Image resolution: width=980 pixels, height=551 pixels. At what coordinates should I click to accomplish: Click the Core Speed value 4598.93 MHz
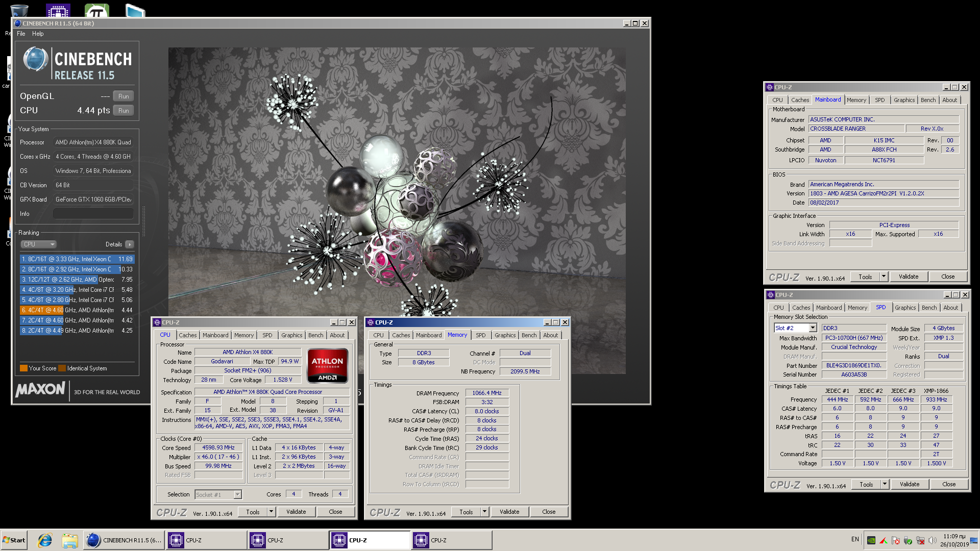pos(218,447)
